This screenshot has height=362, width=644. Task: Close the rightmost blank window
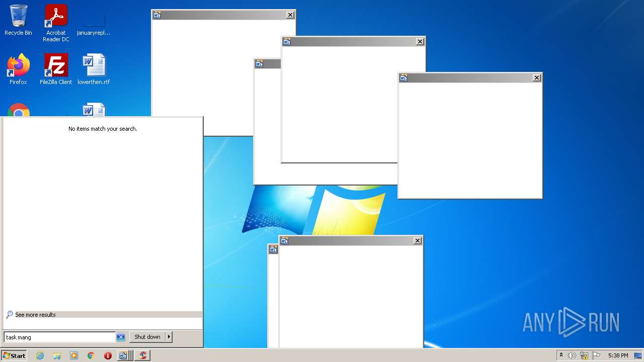click(x=537, y=78)
